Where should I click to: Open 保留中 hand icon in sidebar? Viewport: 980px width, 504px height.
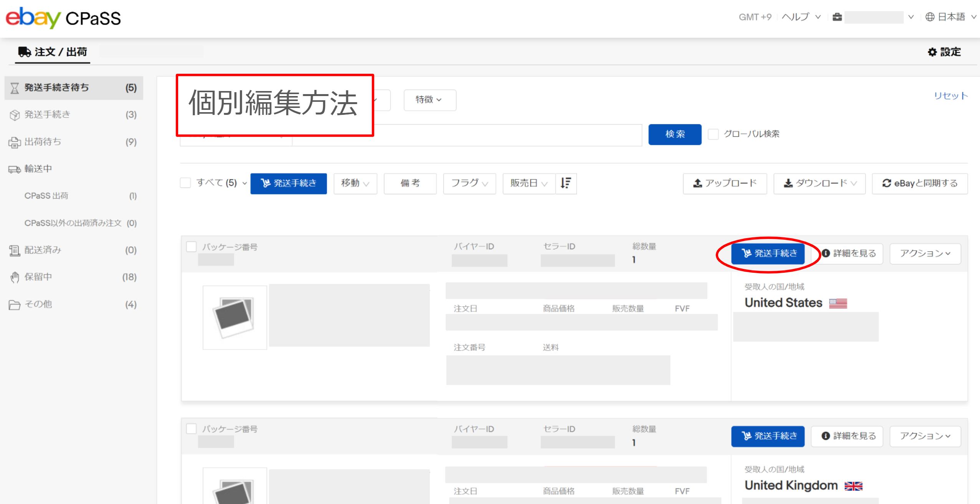coord(15,277)
